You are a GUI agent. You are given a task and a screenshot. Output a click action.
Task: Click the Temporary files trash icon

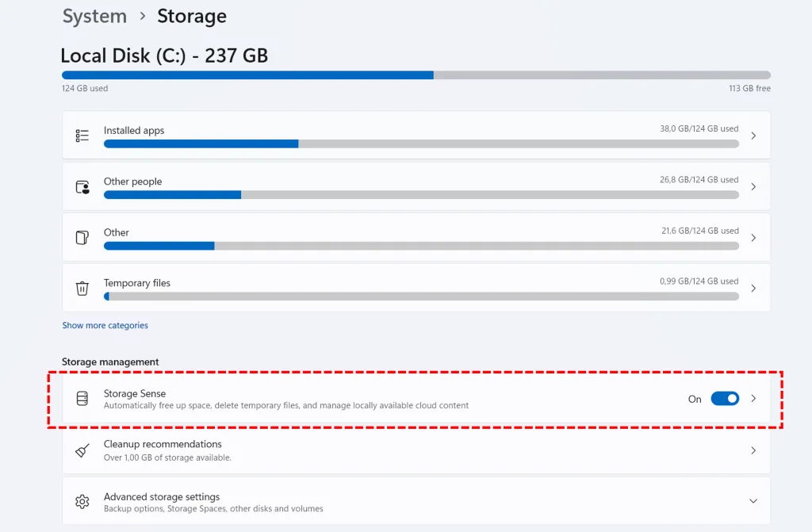[x=82, y=288]
